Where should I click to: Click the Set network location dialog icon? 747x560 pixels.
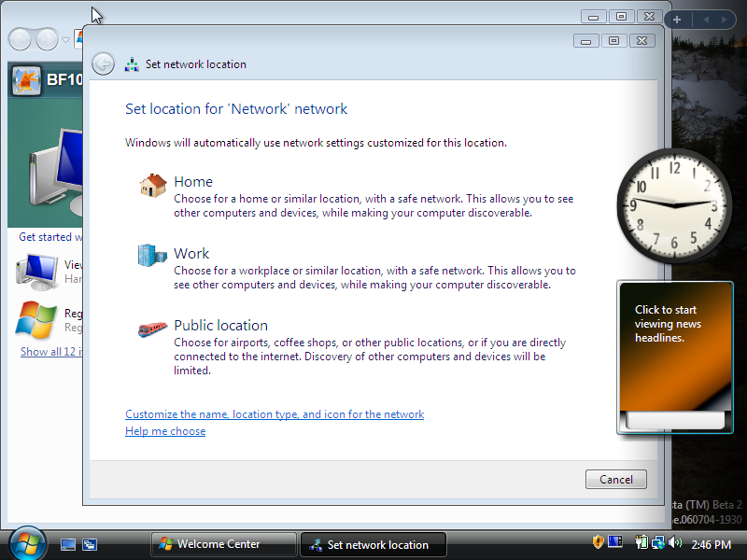pyautogui.click(x=131, y=63)
